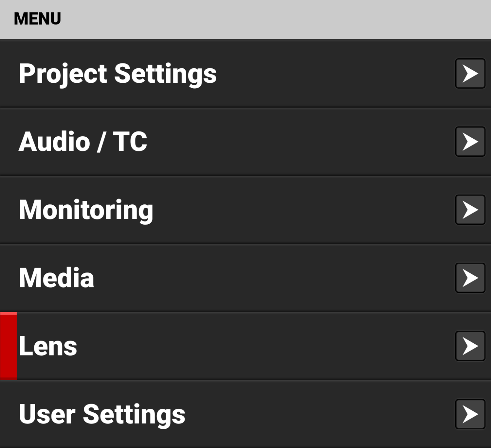
Task: Go to the Media menu label
Action: (x=56, y=278)
